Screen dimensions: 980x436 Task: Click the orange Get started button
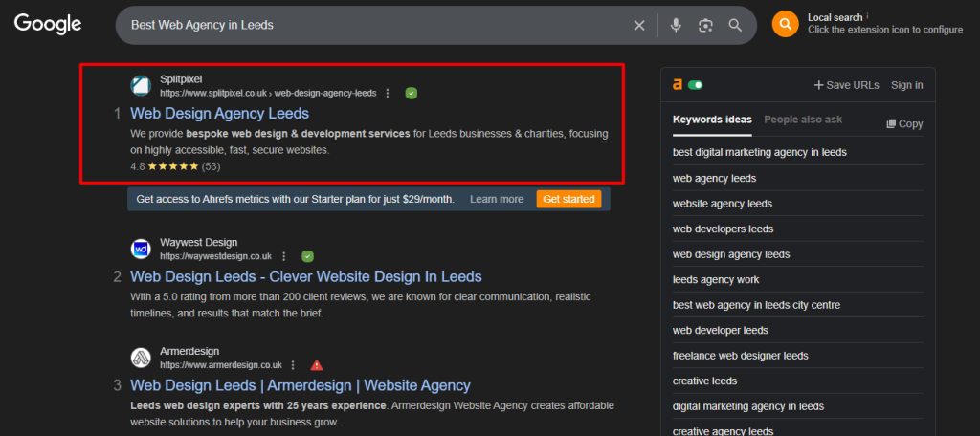click(x=568, y=199)
